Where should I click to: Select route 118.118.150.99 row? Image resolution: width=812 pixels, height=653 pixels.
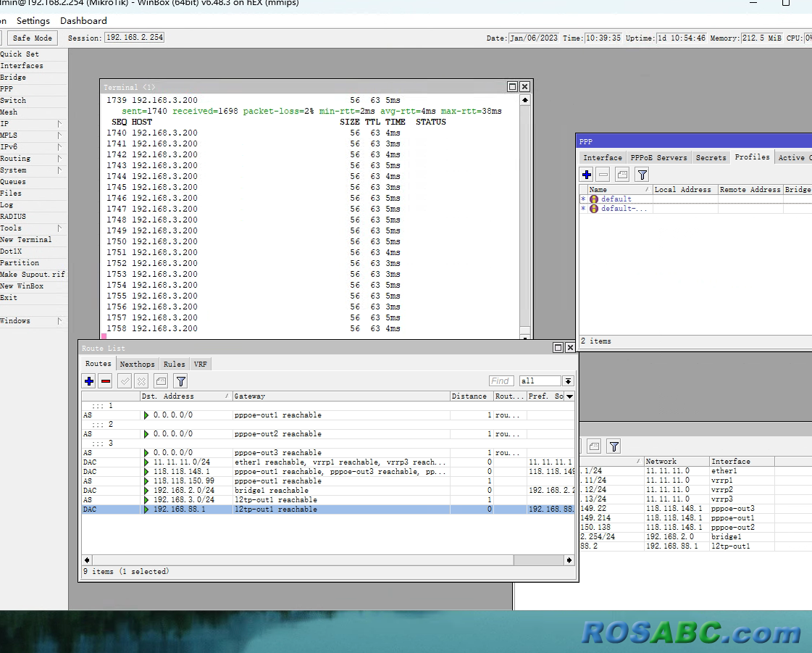pos(328,481)
